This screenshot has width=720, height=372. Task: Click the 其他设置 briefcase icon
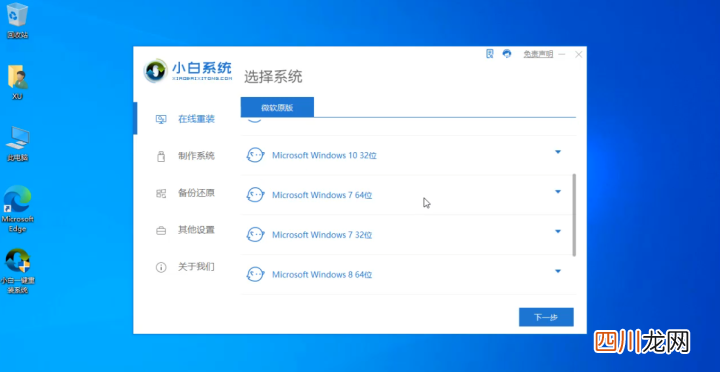click(161, 230)
